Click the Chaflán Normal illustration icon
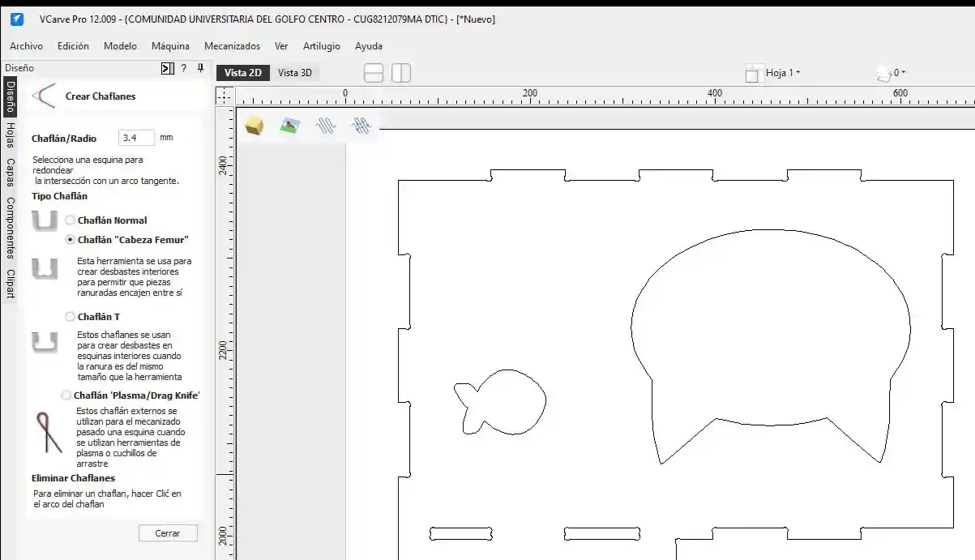 point(45,220)
